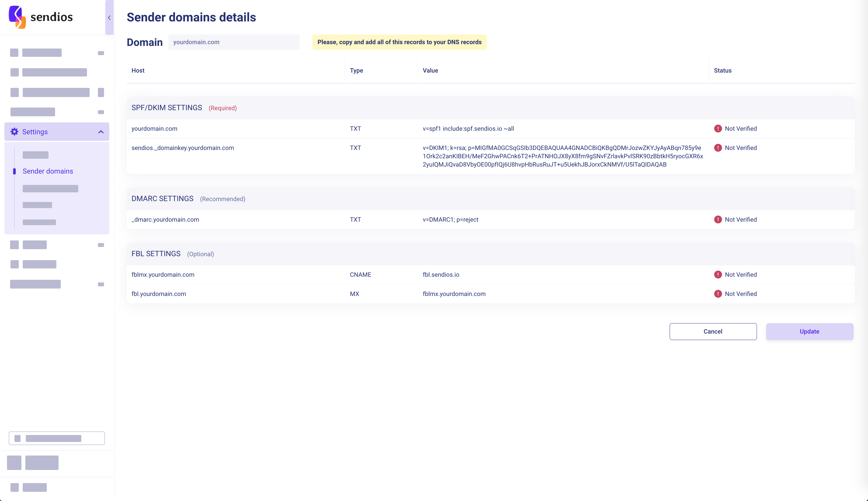The width and height of the screenshot is (868, 501).
Task: Click the yellow DNS records notice
Action: coord(399,42)
